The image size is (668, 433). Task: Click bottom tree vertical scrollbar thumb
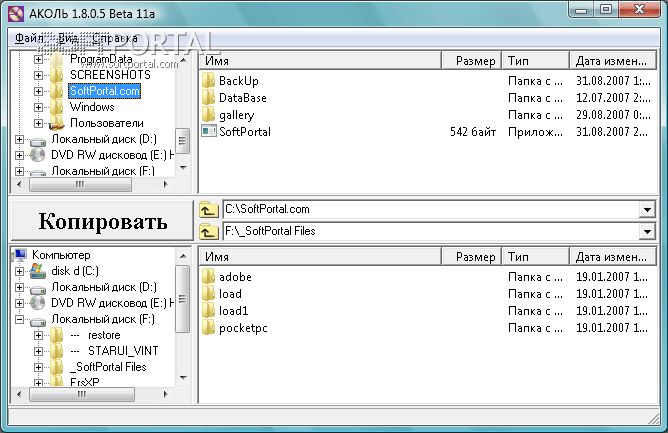183,299
